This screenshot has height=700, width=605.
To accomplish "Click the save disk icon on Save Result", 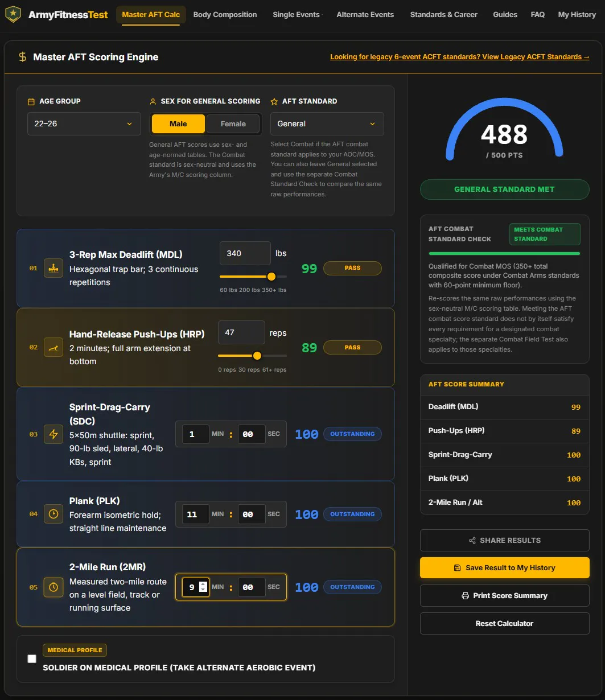I will click(x=458, y=568).
